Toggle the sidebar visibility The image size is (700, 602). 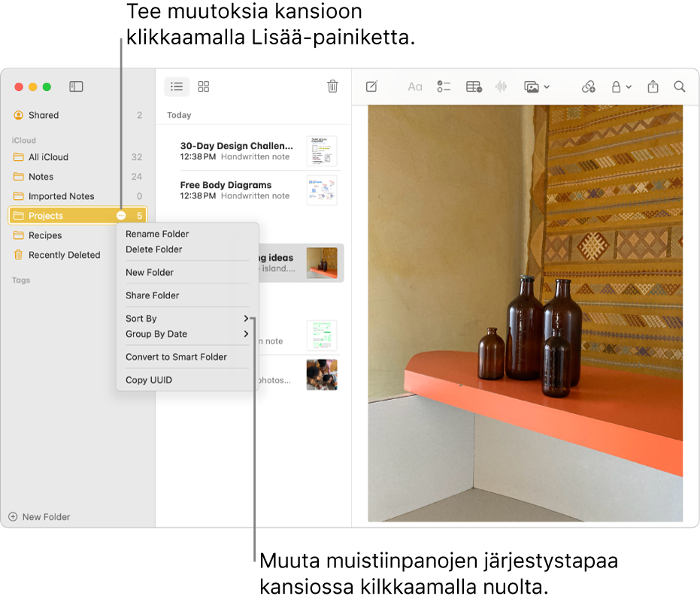tap(76, 87)
